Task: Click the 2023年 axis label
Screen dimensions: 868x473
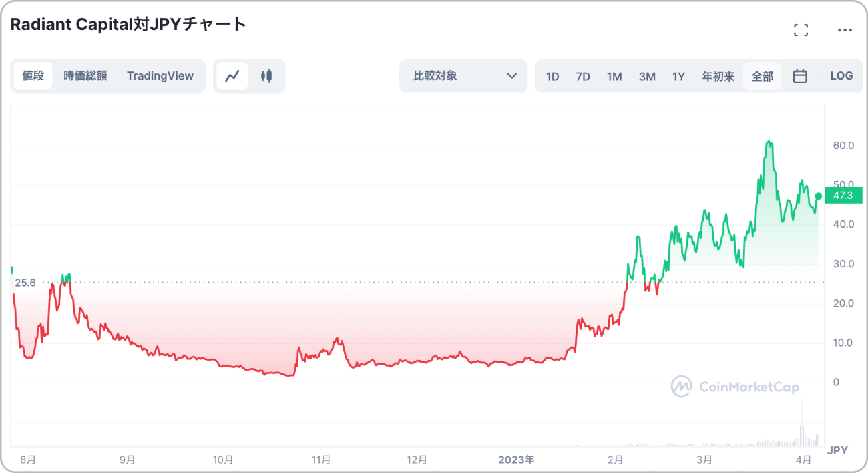Action: click(x=517, y=460)
